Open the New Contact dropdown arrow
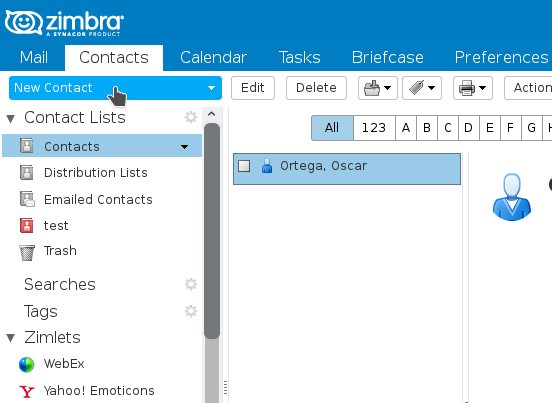The image size is (552, 403). point(211,88)
